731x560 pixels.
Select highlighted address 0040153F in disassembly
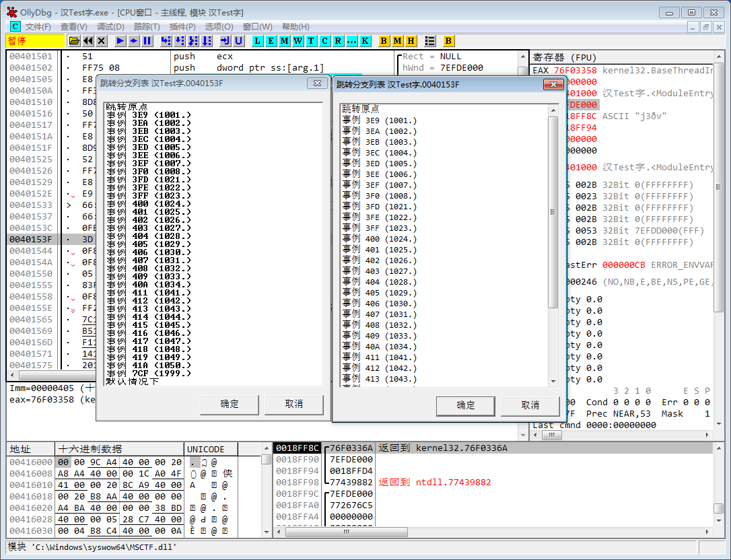[31, 239]
